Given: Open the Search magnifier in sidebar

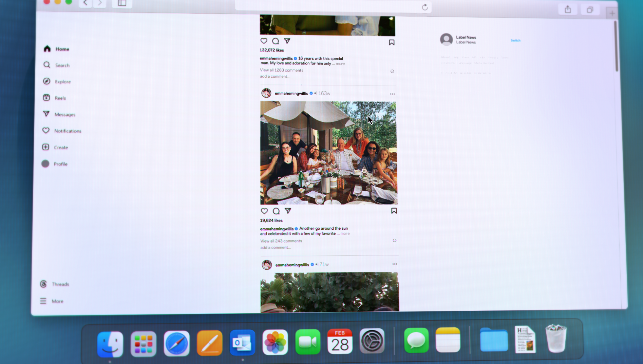Looking at the screenshot, I should tap(47, 65).
